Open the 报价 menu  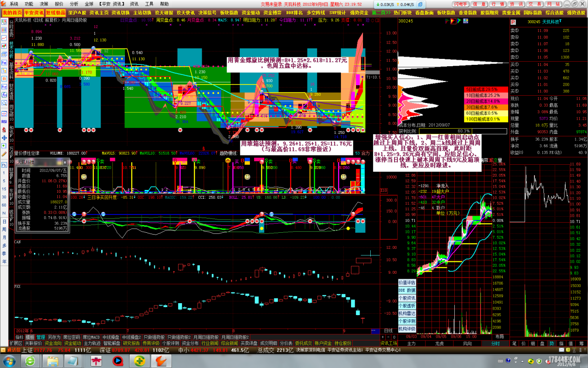click(x=59, y=4)
